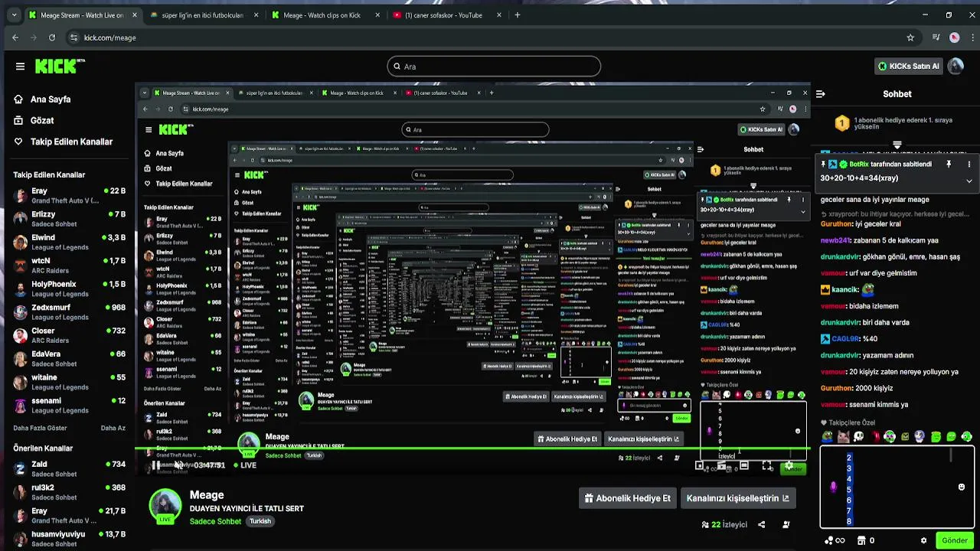Open the channel points infinity icon
980x551 pixels.
tap(835, 540)
